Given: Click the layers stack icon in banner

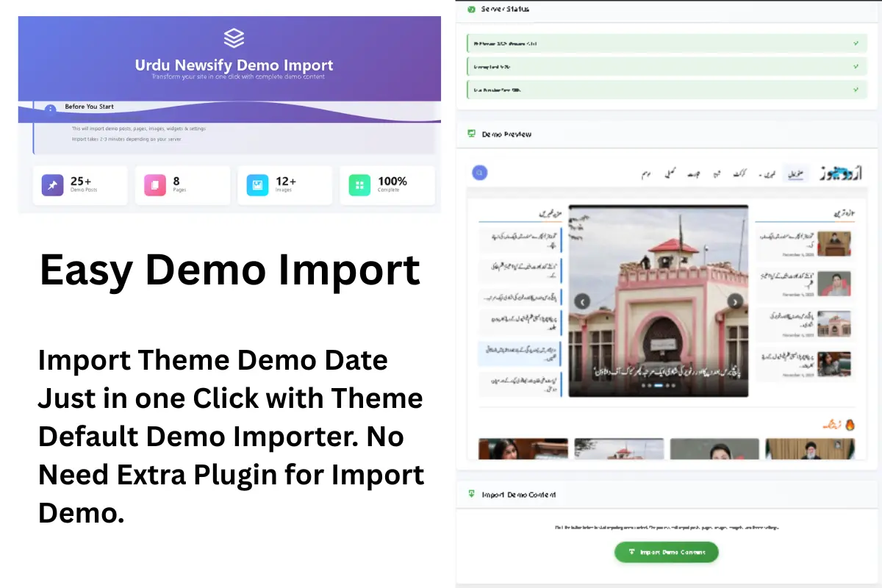Looking at the screenshot, I should pyautogui.click(x=234, y=38).
